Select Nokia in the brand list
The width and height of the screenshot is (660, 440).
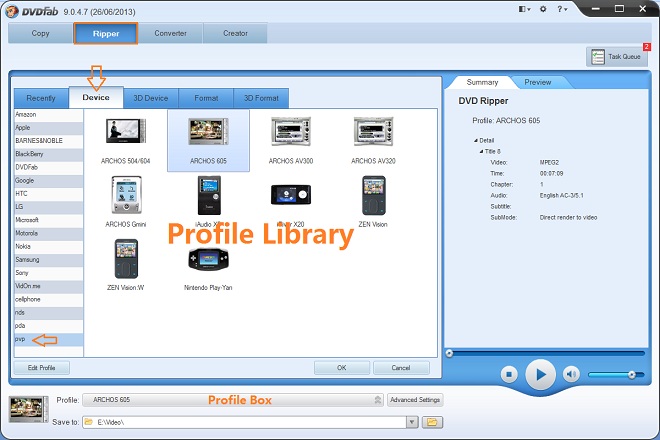point(48,246)
